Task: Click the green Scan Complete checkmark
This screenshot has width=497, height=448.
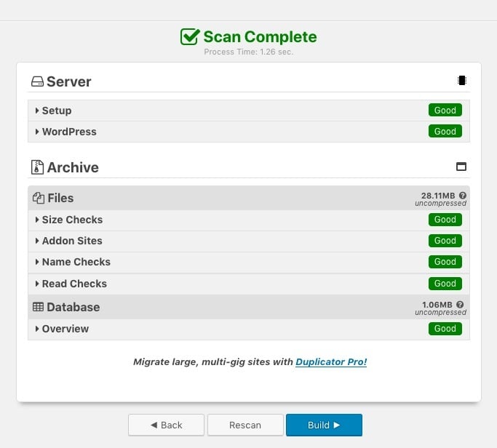Action: (190, 37)
